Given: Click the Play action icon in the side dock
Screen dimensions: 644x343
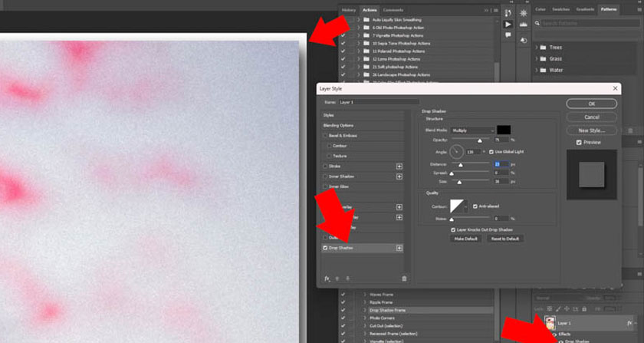Looking at the screenshot, I should 508,25.
